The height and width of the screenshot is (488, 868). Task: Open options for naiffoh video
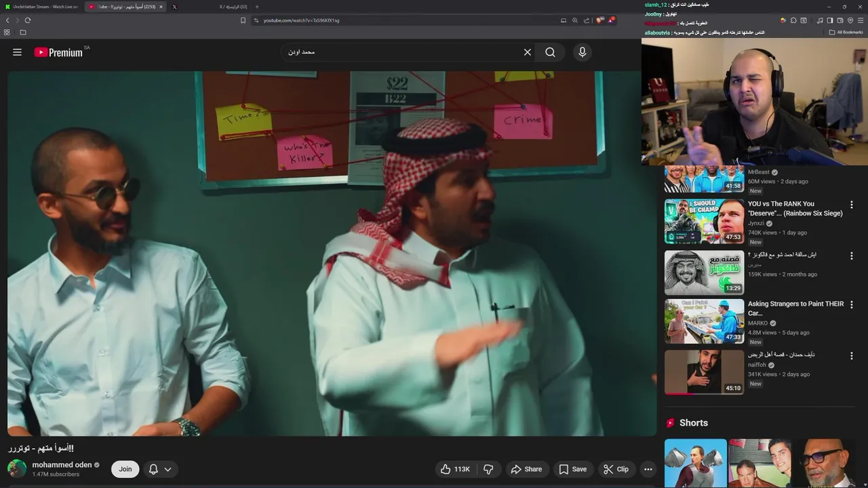(x=852, y=355)
